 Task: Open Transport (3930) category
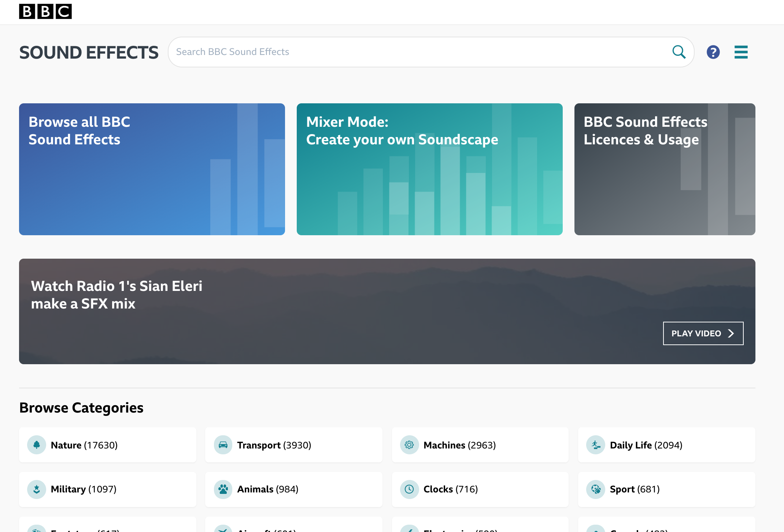coord(294,445)
